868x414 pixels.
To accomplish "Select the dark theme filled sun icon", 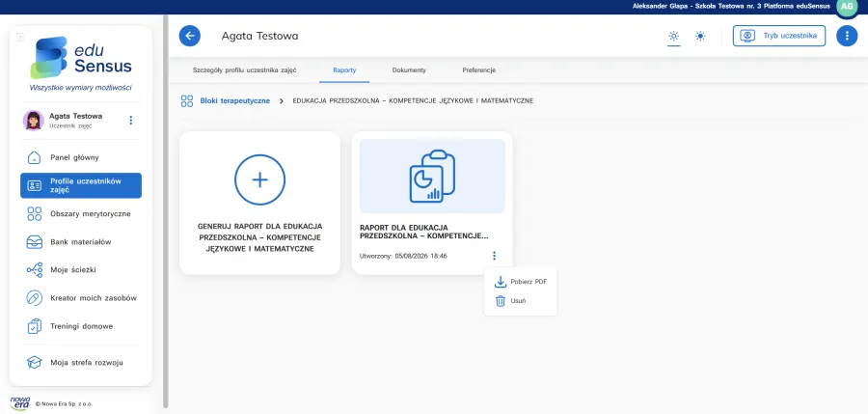I will coord(700,36).
